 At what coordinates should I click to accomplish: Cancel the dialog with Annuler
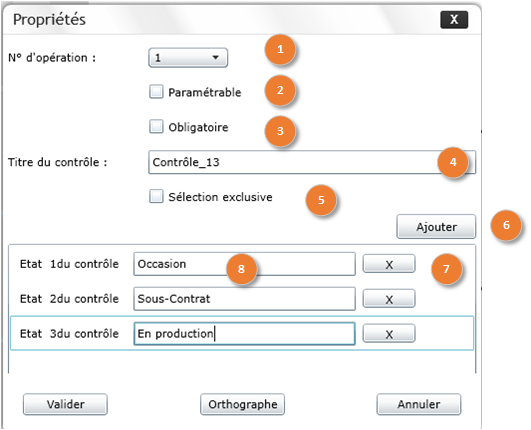point(419,404)
